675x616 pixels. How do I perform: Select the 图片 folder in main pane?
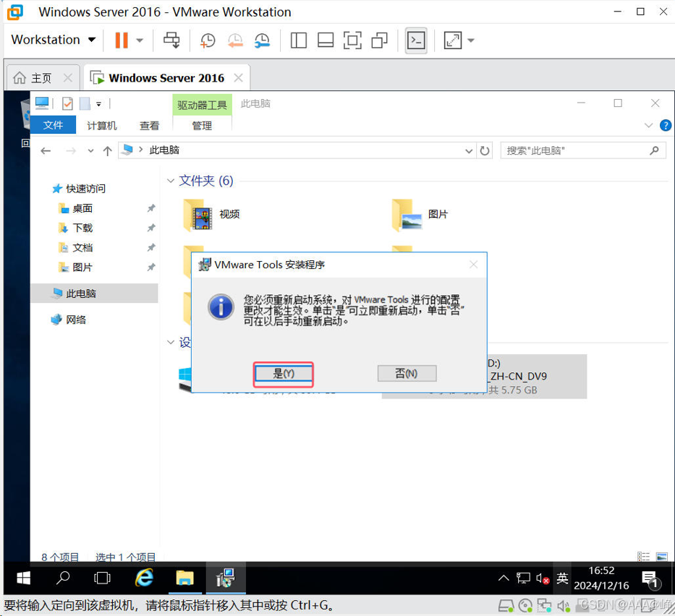tap(420, 215)
